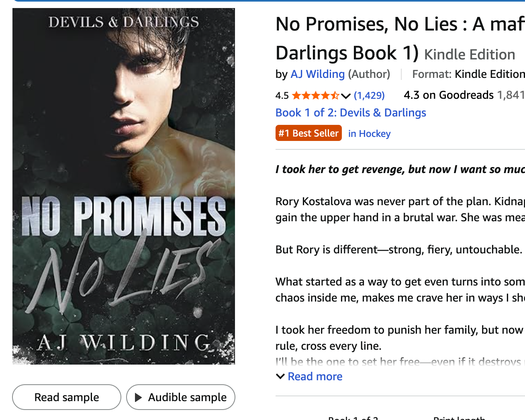525x420 pixels.
Task: Click the Format: Kindle Edition label
Action: [x=468, y=74]
